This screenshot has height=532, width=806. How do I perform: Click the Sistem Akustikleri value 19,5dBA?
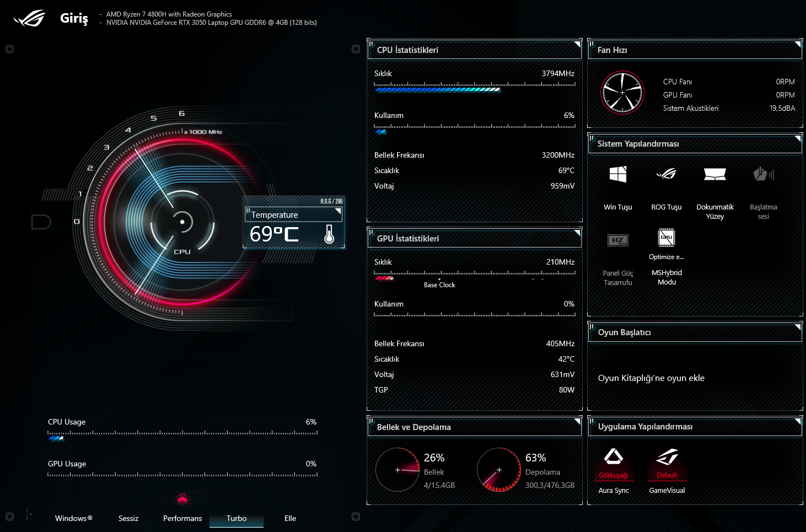coord(782,108)
